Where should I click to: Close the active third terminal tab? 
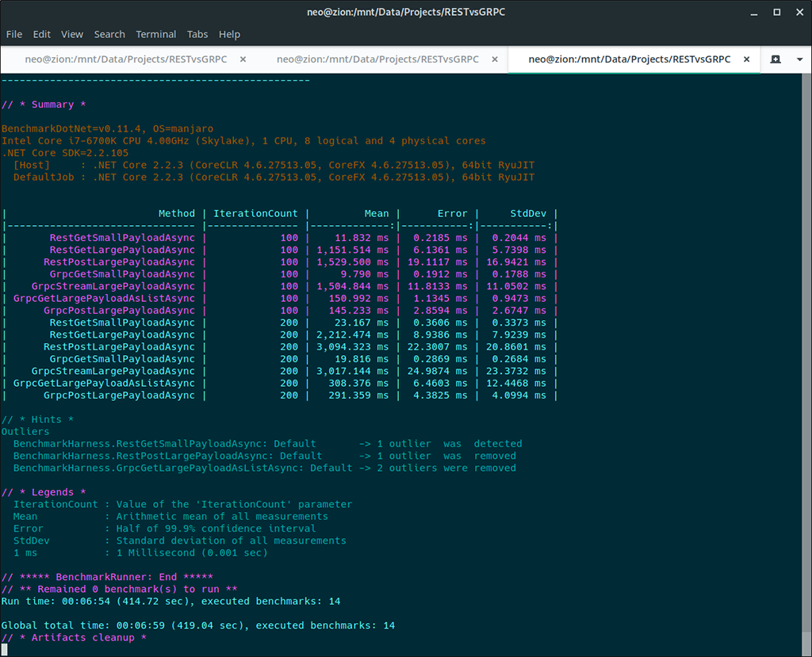pos(746,59)
